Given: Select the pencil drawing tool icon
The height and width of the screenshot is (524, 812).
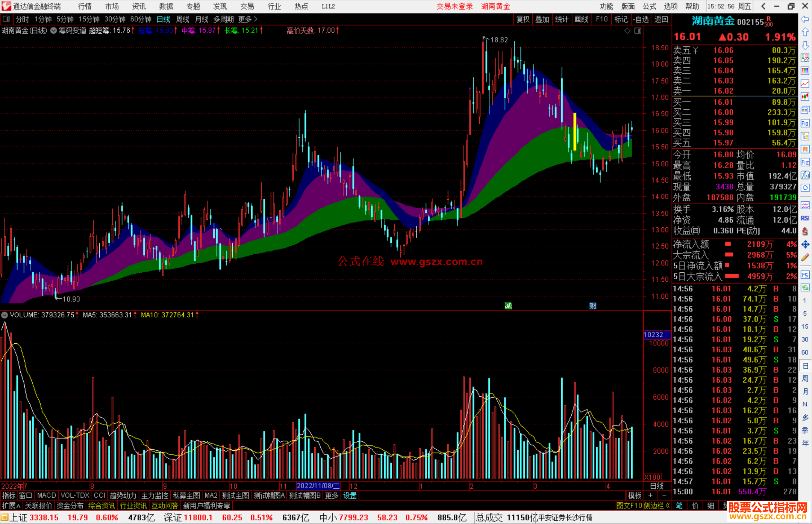Looking at the screenshot, I should [805, 258].
